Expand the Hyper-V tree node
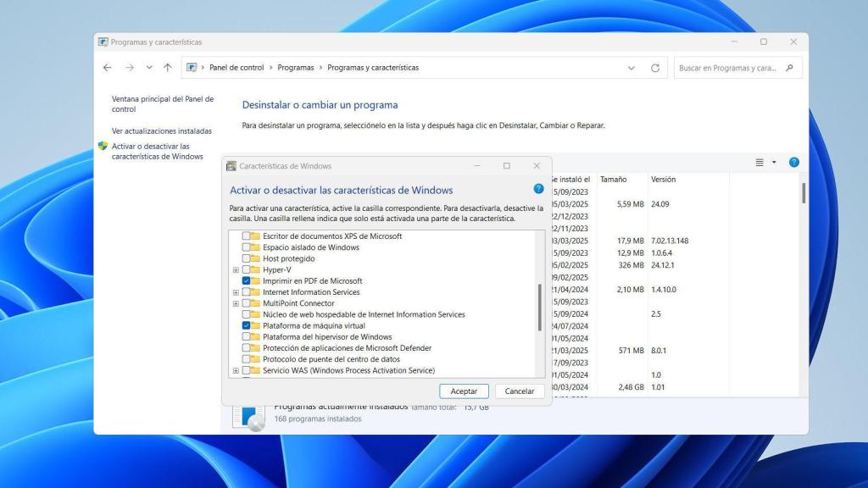Image resolution: width=868 pixels, height=488 pixels. tap(236, 270)
